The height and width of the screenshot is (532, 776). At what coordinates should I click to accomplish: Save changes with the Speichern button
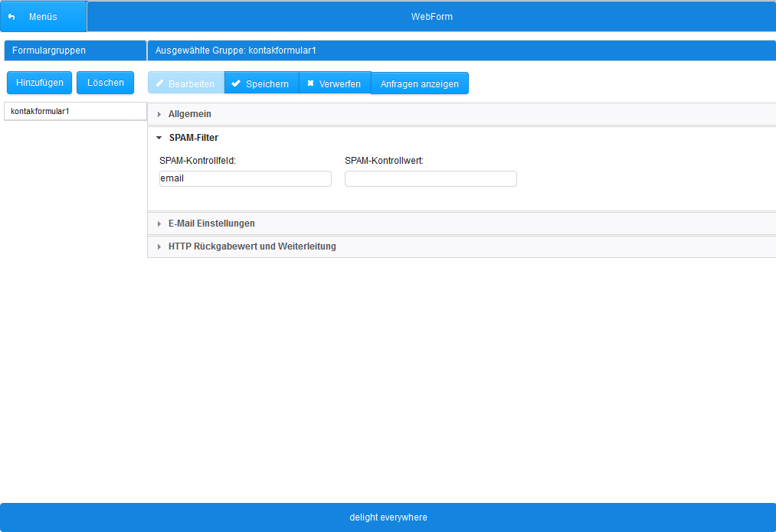pyautogui.click(x=260, y=83)
